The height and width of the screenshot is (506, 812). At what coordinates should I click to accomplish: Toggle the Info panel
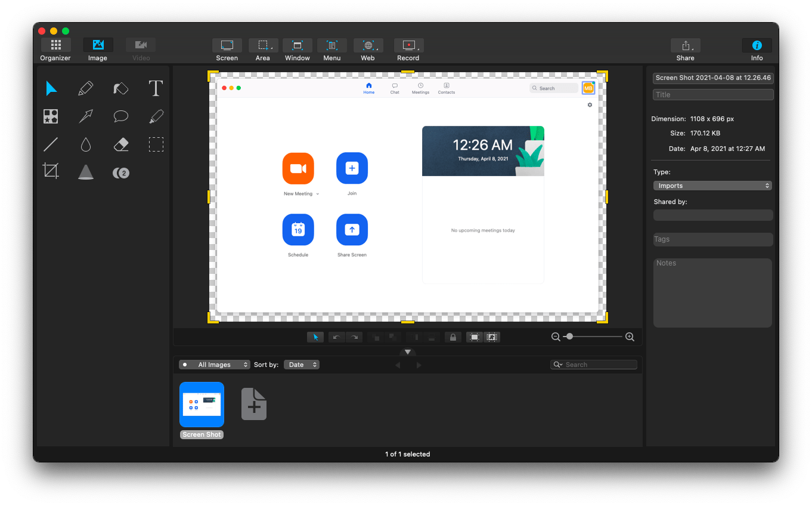pos(757,50)
